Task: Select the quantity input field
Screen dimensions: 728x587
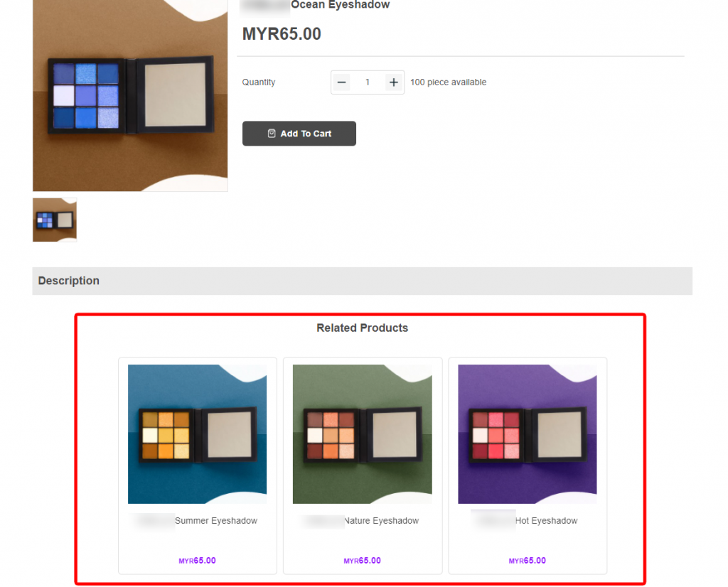Action: 368,82
